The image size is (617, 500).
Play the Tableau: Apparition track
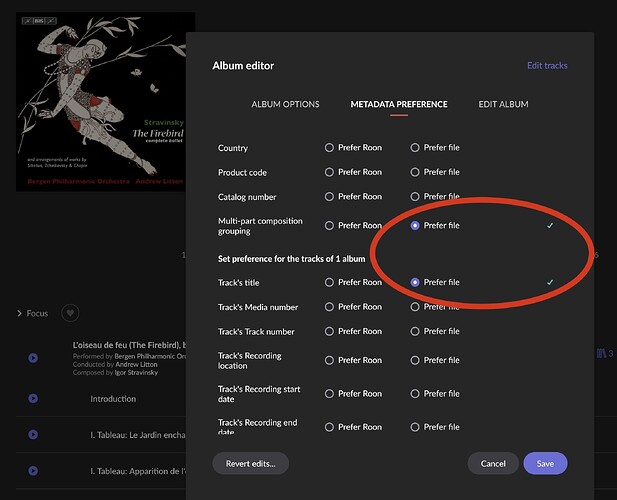pos(33,471)
